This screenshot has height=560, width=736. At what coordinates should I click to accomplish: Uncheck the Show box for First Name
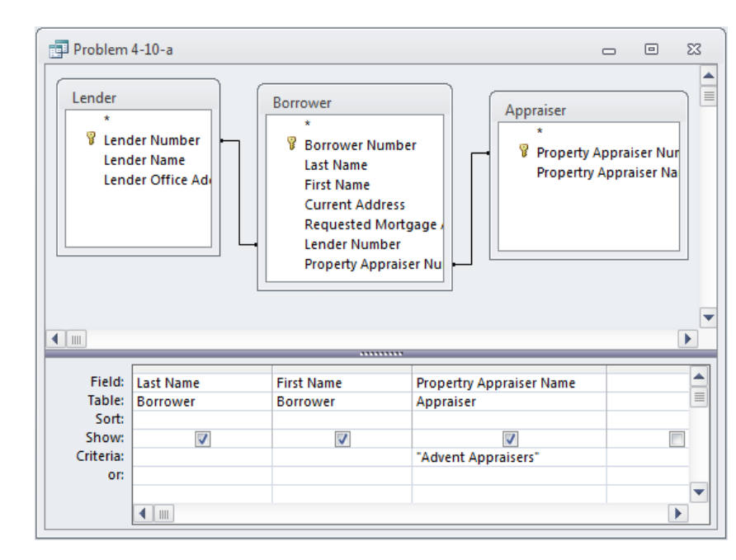pyautogui.click(x=342, y=439)
